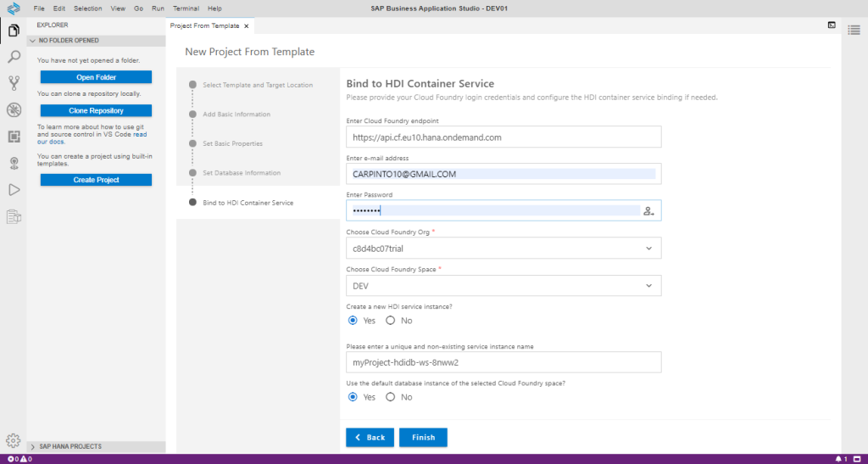Viewport: 868px width, 464px height.
Task: Click the service instance name input field
Action: pos(504,362)
